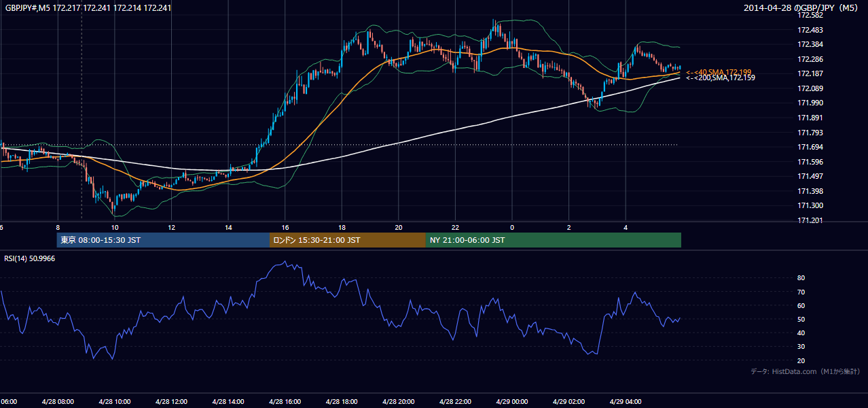Viewport: 868px width, 408px height.
Task: Click price axis value 171.596
Action: coord(810,162)
